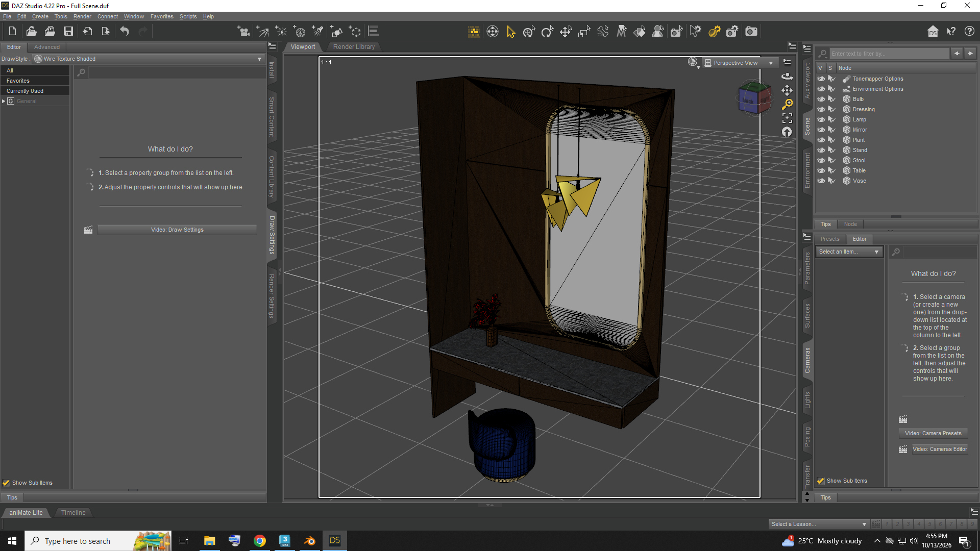Click the Save scene floppy icon
The width and height of the screenshot is (980, 551).
[x=68, y=32]
